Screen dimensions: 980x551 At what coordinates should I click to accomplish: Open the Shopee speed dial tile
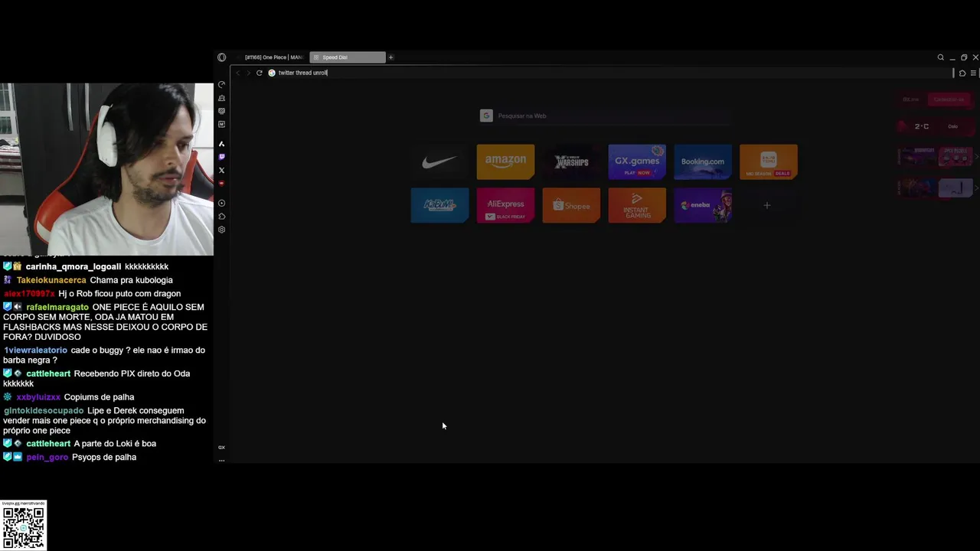pos(571,205)
